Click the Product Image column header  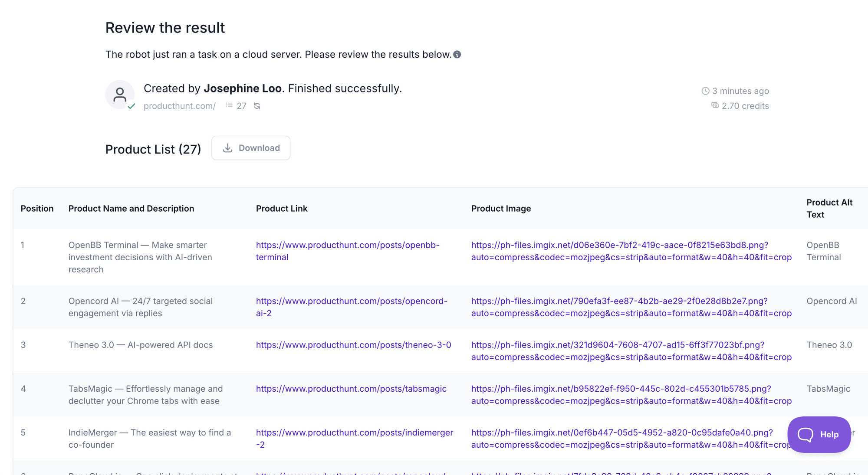tap(501, 209)
